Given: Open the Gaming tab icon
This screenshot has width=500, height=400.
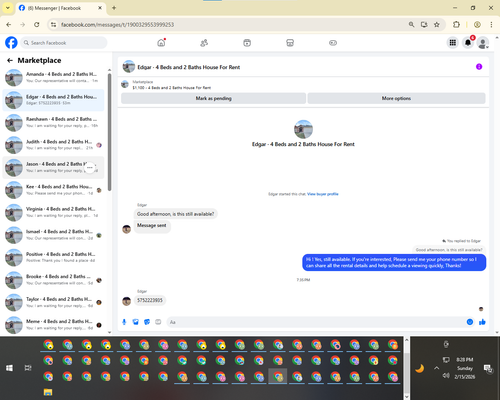Looking at the screenshot, I should click(333, 43).
